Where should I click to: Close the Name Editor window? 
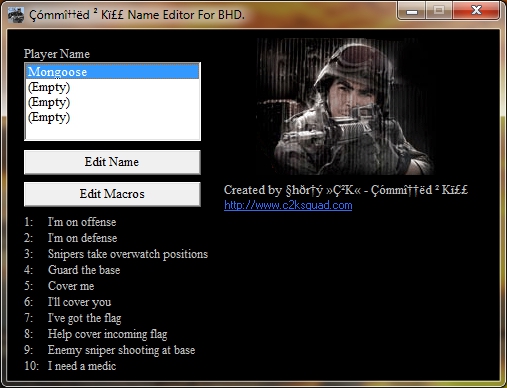tap(476, 11)
